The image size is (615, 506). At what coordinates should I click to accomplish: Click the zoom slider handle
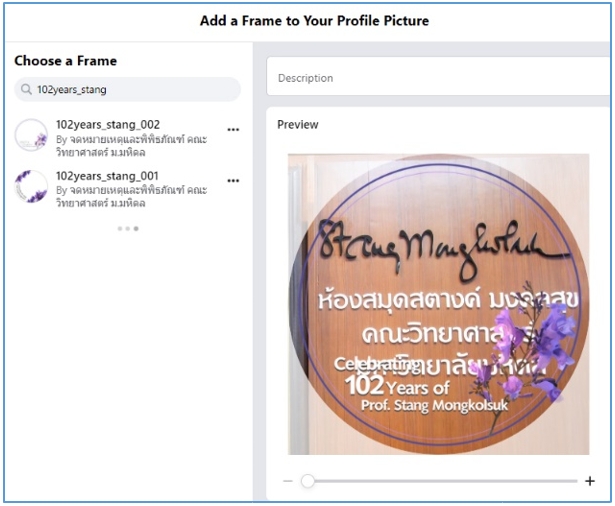coord(308,481)
